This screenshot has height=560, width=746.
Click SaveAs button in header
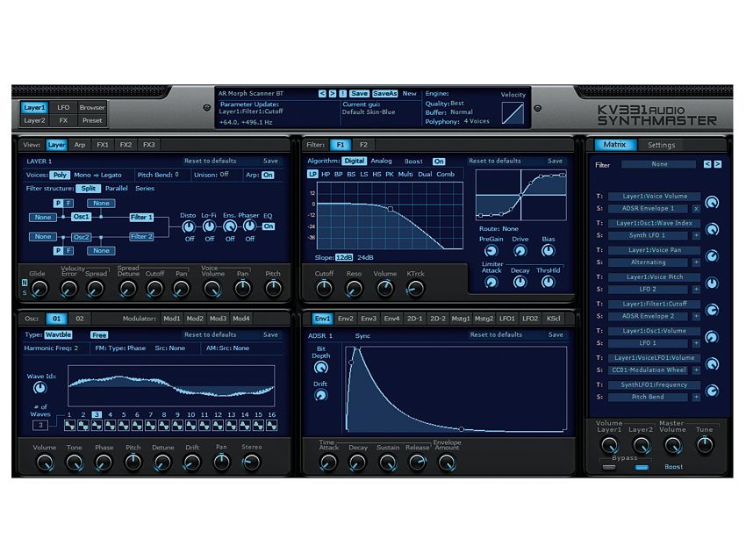click(384, 94)
